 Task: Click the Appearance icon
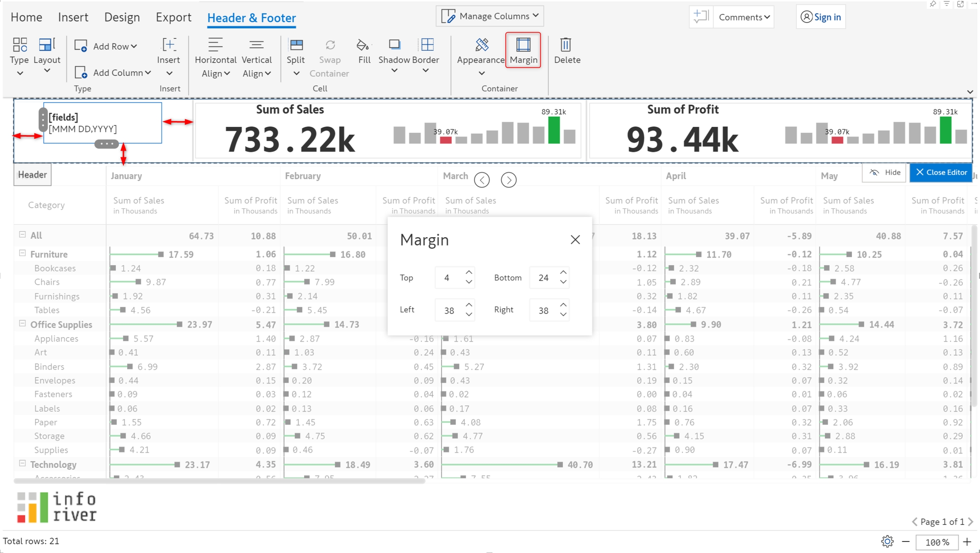[x=481, y=45]
